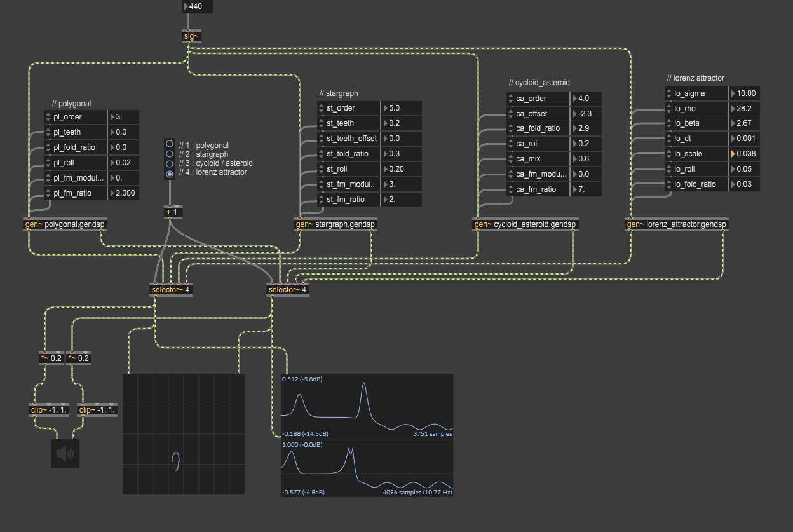Select the left *~ 0.2 object
793x532 pixels.
pos(51,358)
